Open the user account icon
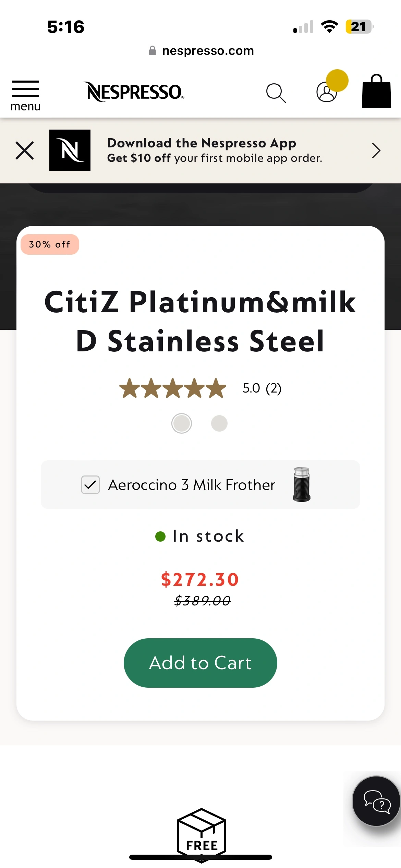The height and width of the screenshot is (868, 401). point(327,92)
